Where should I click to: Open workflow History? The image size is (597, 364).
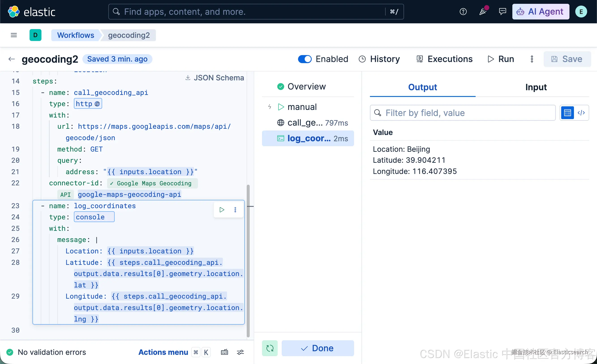(x=379, y=59)
